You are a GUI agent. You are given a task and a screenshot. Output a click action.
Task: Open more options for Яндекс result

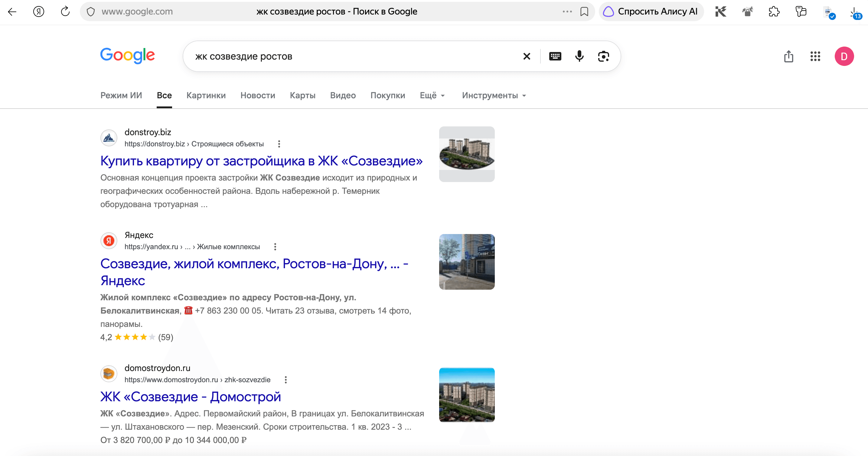[x=275, y=247]
